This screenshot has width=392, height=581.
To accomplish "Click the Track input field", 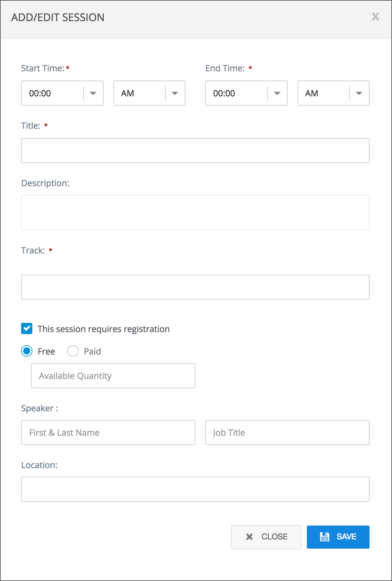I will coord(195,287).
